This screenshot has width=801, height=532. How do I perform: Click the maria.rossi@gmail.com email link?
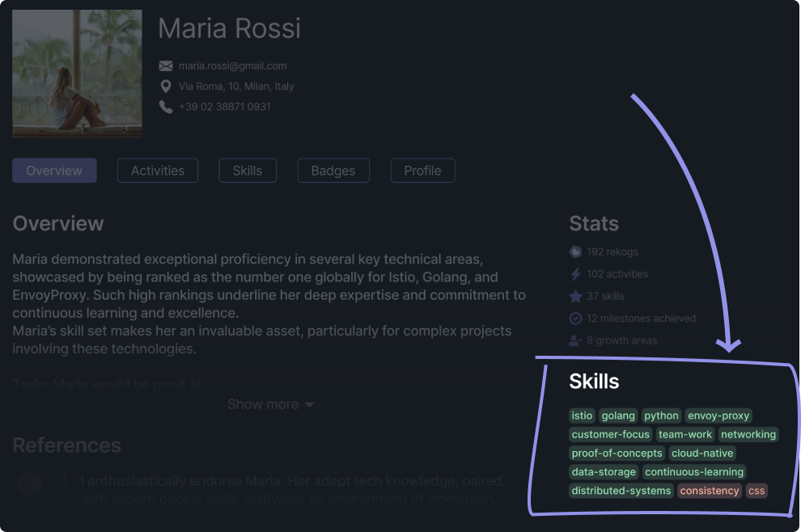point(232,66)
